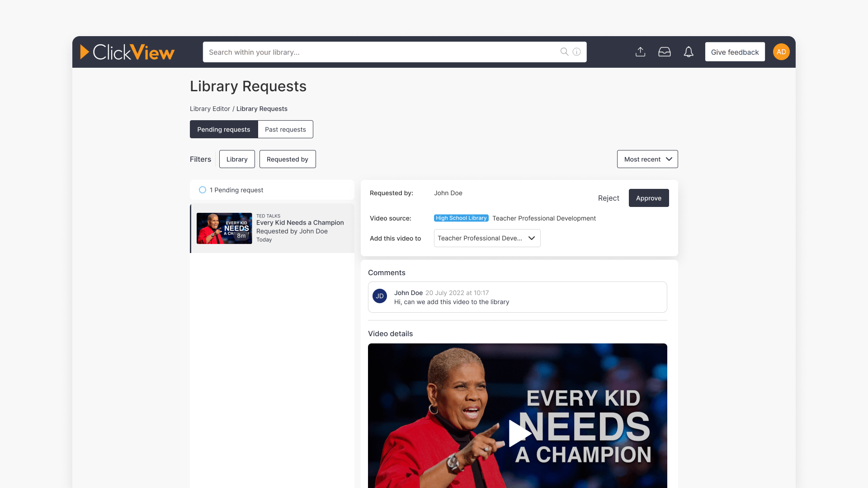Approve the pending video request

pyautogui.click(x=649, y=198)
